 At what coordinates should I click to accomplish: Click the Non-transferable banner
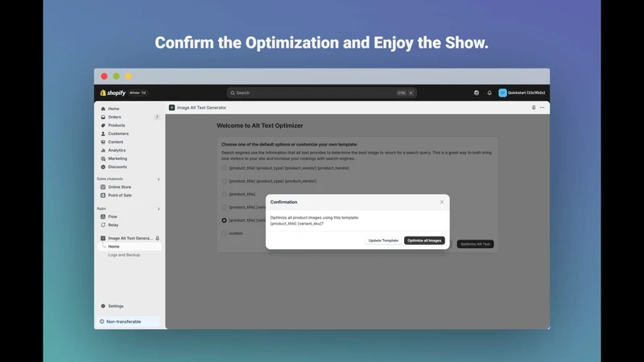pyautogui.click(x=129, y=322)
